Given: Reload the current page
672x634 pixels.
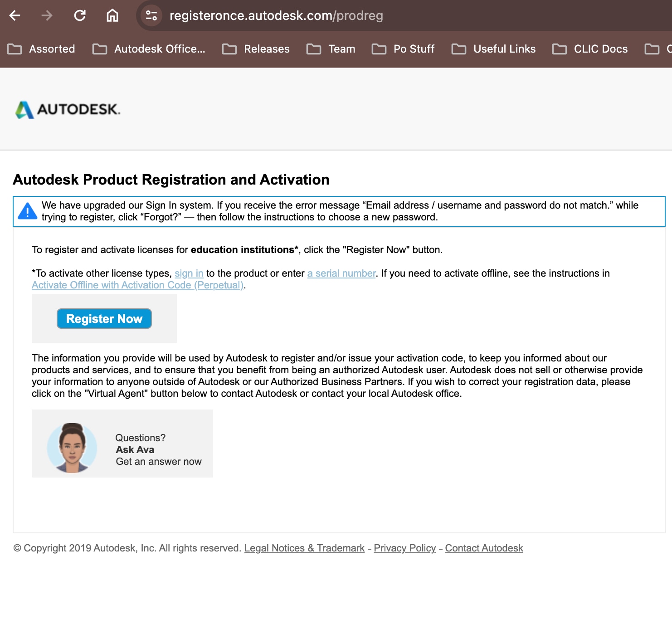Looking at the screenshot, I should (80, 16).
